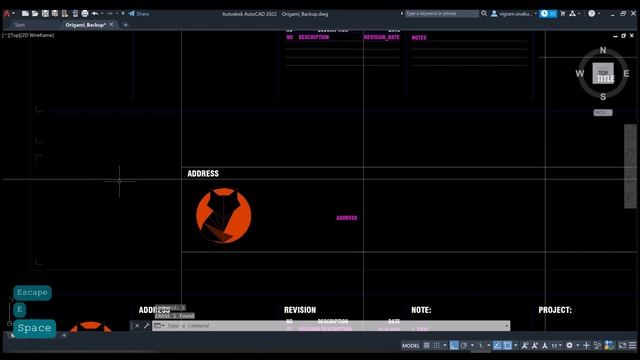This screenshot has height=360, width=640.
Task: Open the quick access toolbar customize dropdown
Action: [x=123, y=13]
